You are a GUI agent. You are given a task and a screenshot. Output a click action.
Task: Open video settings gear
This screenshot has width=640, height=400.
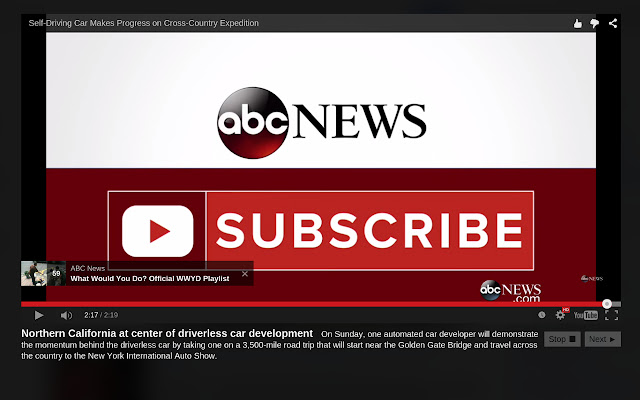[x=560, y=315]
